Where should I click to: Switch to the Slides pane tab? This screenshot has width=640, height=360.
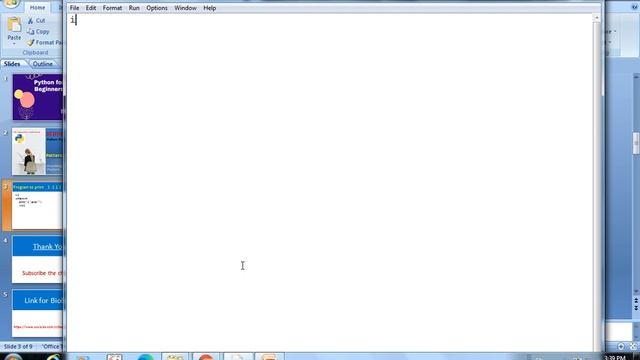coord(12,64)
